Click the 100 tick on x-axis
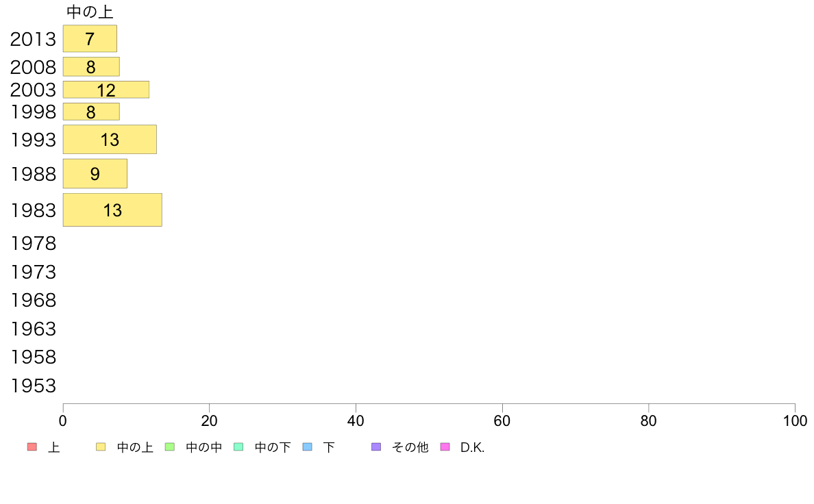This screenshot has height=504, width=814. tap(795, 420)
